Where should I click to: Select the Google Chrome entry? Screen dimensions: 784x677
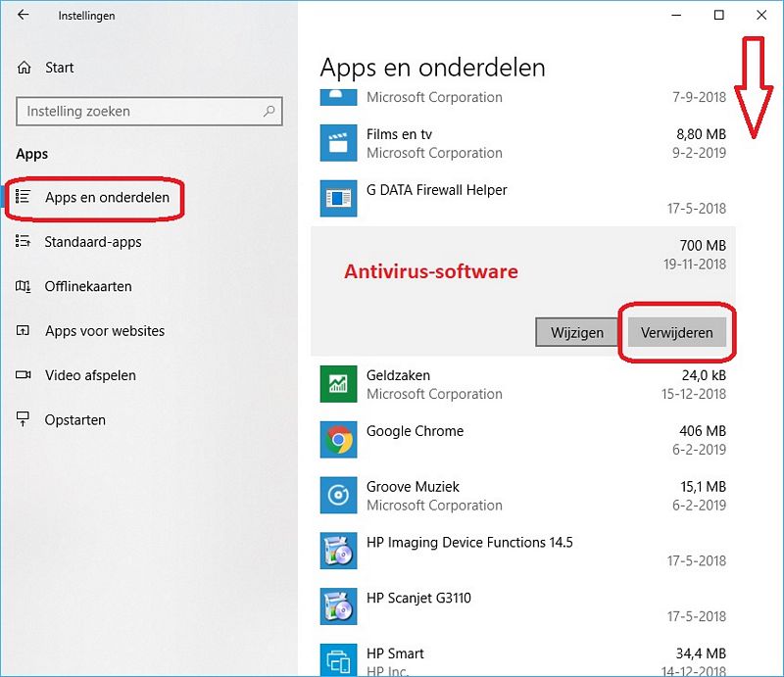523,440
